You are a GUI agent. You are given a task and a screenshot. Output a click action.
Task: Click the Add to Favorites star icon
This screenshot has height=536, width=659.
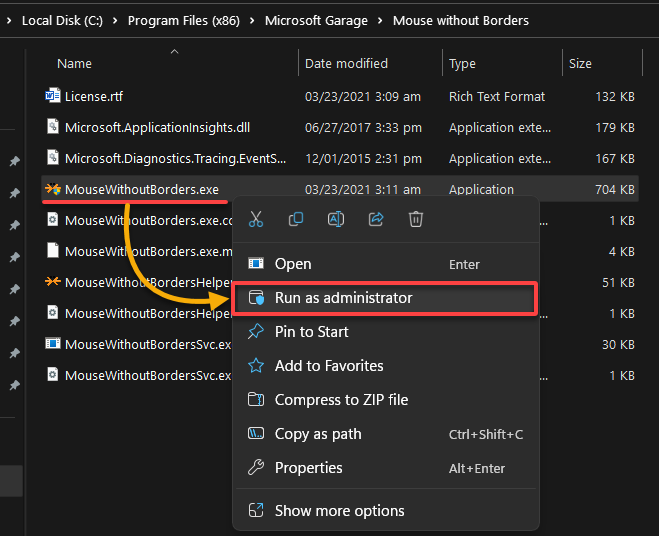[256, 366]
